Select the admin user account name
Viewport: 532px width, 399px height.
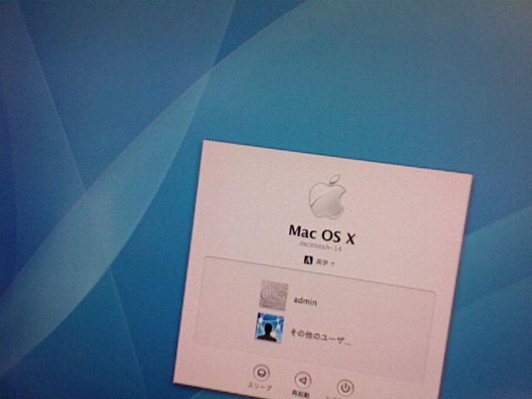(x=305, y=301)
